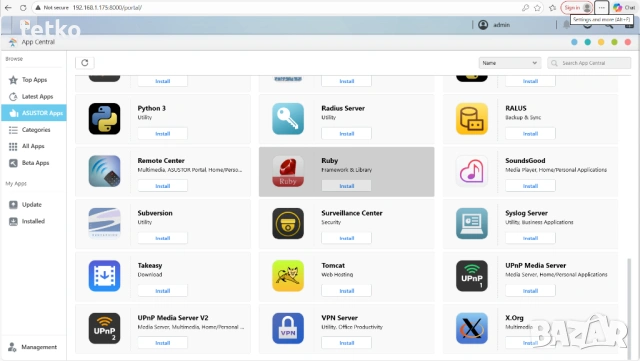Click the Surveillance Center title
Screen dimensions: 640x361
(x=352, y=213)
